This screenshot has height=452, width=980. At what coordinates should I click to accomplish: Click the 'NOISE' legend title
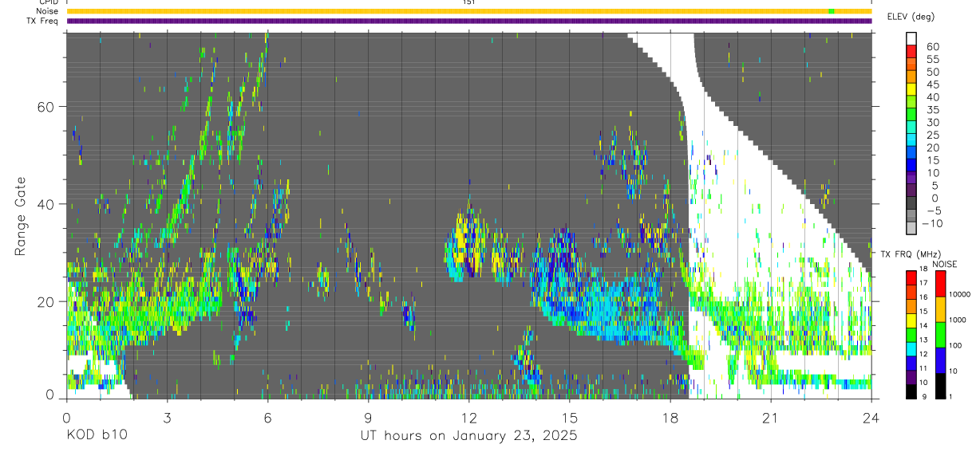click(x=945, y=264)
